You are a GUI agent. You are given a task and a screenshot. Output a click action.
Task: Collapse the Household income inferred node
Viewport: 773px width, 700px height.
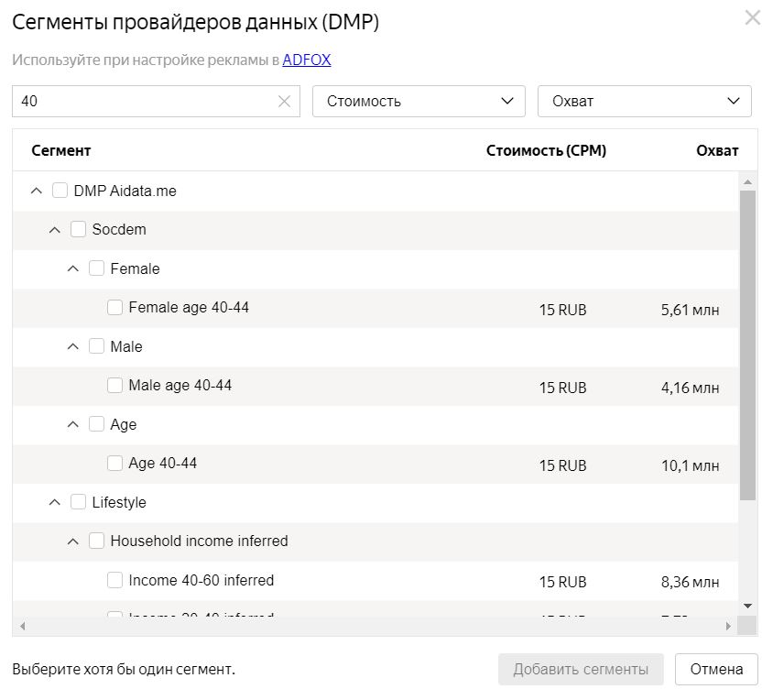[x=72, y=541]
